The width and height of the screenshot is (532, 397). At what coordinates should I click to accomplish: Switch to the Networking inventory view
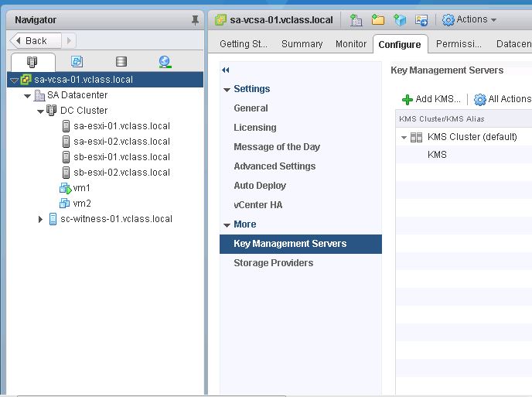click(x=165, y=62)
